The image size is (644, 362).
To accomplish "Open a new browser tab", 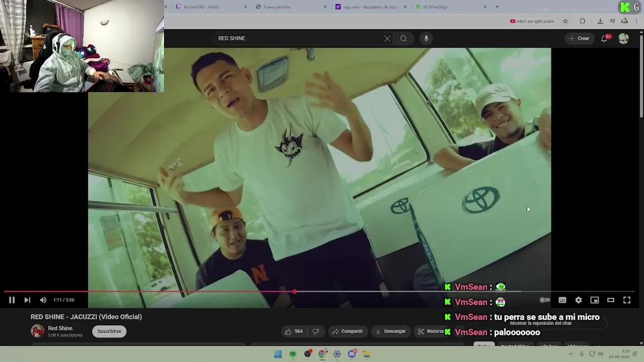I will (x=497, y=7).
